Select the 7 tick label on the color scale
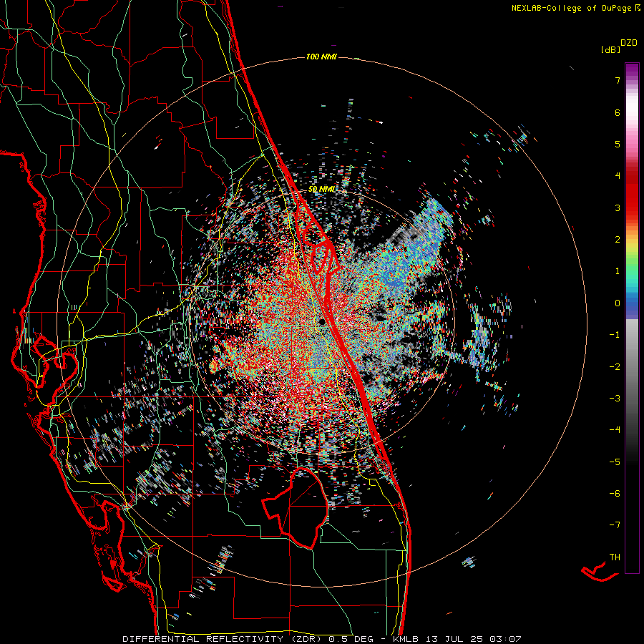This screenshot has width=644, height=644. 618,80
